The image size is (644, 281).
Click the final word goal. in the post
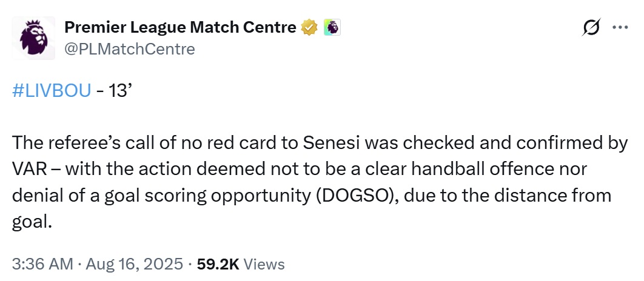[33, 222]
